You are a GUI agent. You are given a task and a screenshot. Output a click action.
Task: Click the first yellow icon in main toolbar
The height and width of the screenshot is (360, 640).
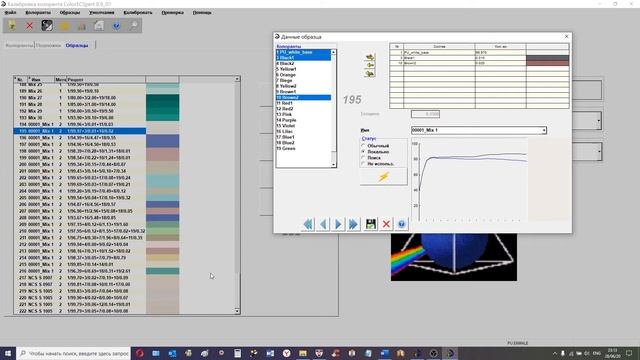(12, 26)
